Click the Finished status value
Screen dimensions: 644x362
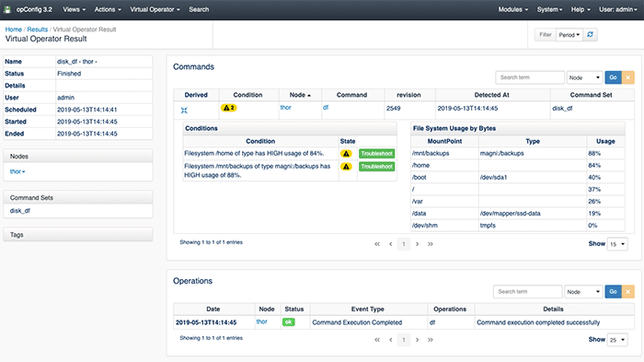coord(69,74)
